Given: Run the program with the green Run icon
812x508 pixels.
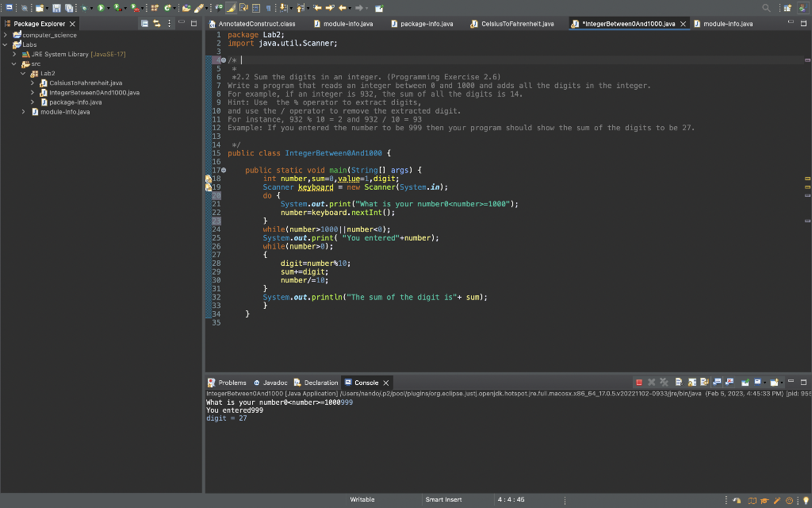Looking at the screenshot, I should (x=101, y=6).
